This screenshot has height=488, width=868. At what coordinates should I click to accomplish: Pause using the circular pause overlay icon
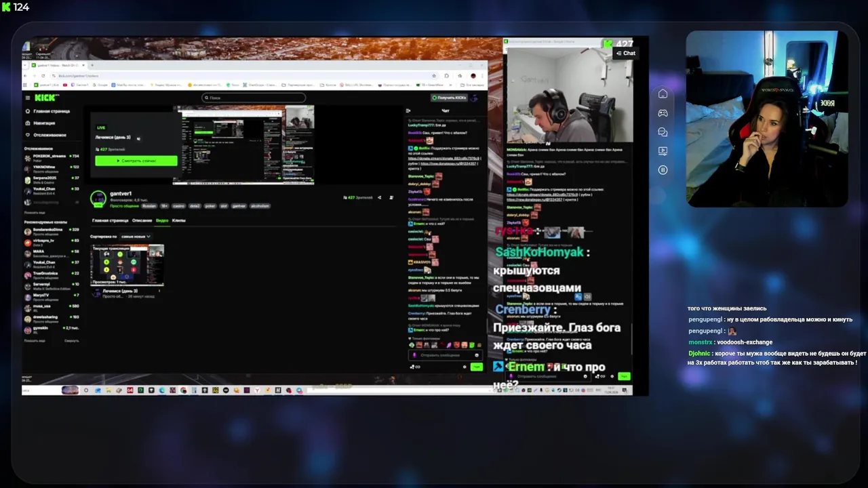click(663, 170)
